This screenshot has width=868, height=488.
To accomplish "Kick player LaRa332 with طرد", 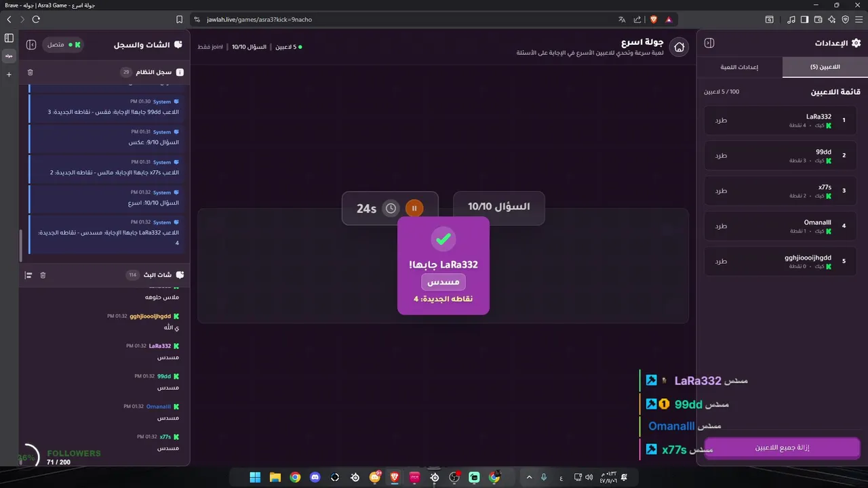I will pyautogui.click(x=721, y=120).
